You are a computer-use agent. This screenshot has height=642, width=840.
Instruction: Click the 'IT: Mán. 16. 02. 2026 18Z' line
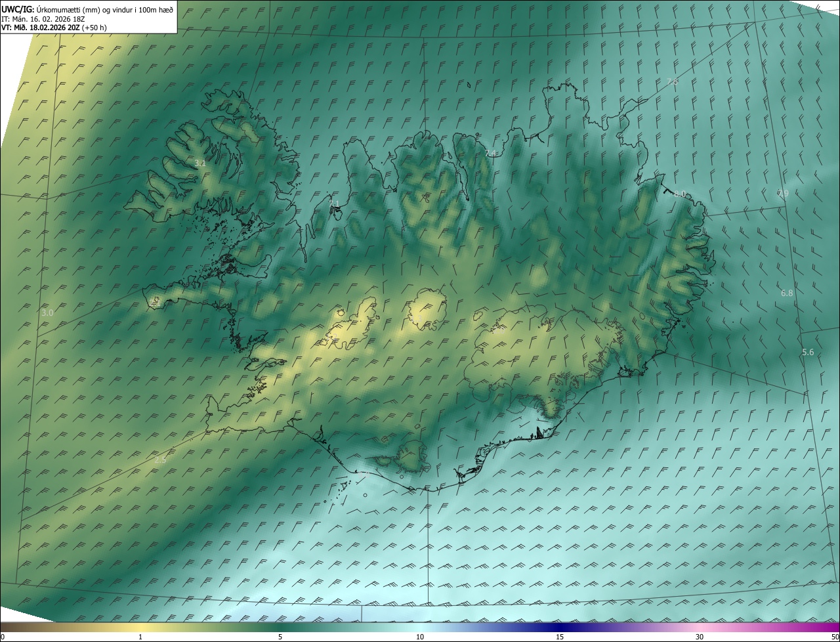point(43,19)
